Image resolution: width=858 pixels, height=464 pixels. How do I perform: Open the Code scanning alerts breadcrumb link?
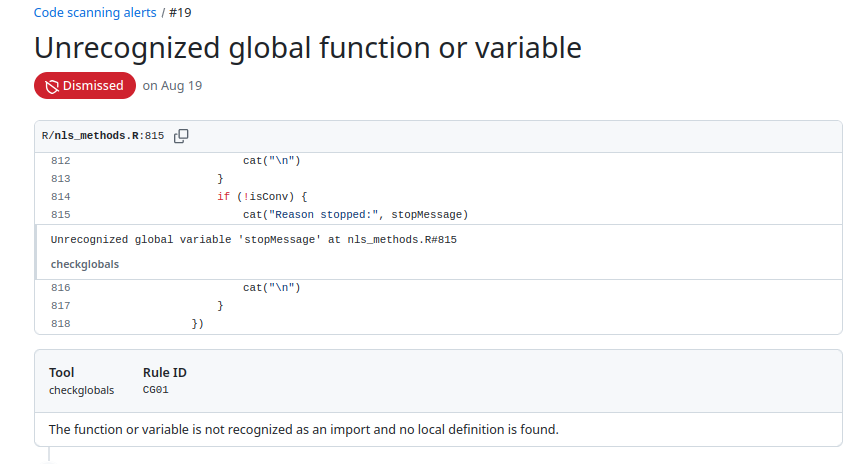(x=95, y=13)
